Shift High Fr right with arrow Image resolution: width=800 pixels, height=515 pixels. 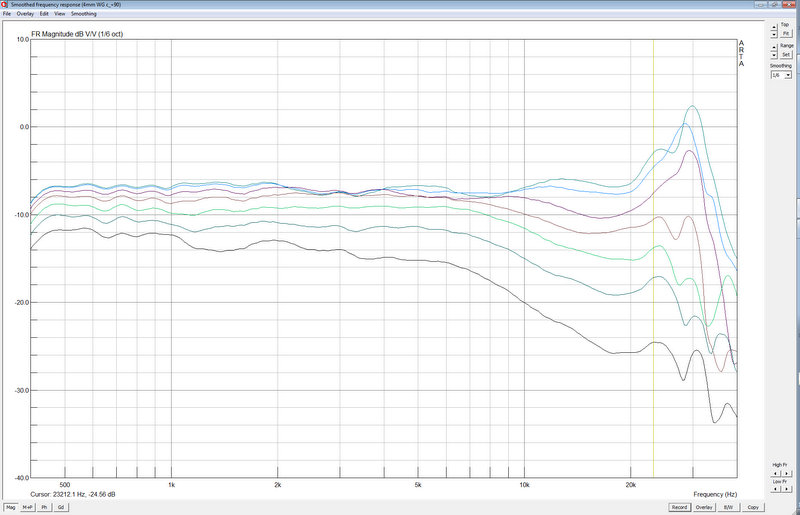tap(786, 474)
